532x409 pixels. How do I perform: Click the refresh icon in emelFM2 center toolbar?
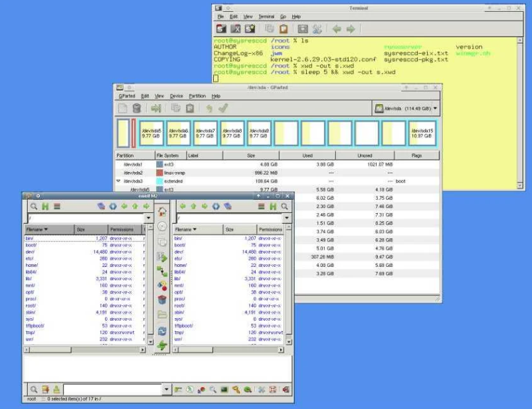pyautogui.click(x=162, y=331)
